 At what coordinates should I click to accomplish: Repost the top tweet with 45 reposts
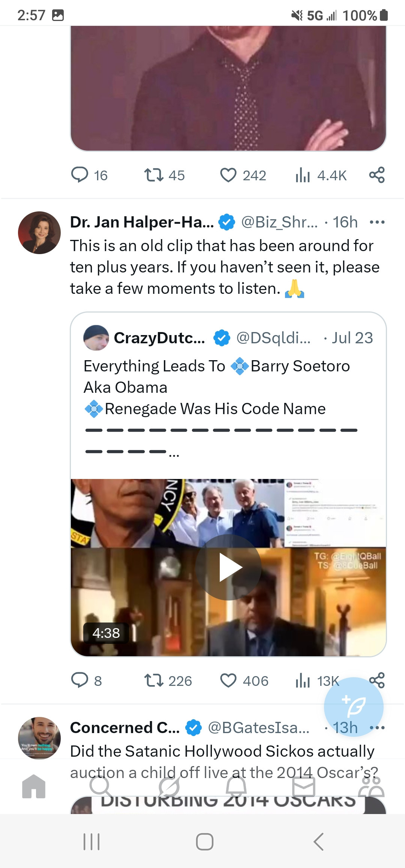pos(154,175)
